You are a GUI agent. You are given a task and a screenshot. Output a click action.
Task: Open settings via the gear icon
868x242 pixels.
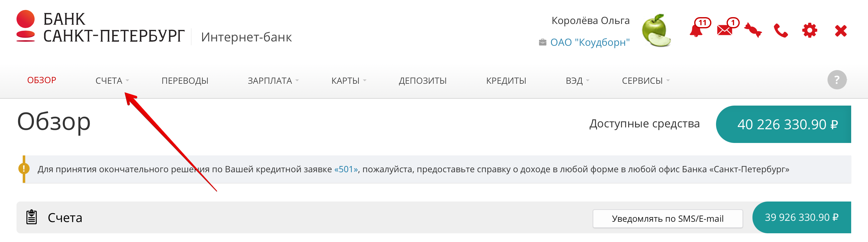click(809, 31)
